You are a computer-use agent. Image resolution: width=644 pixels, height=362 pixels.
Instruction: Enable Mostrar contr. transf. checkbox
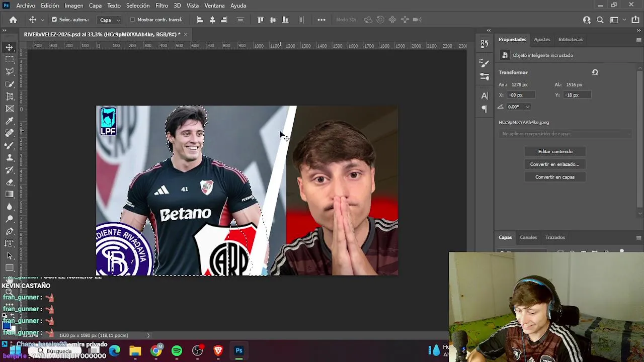(132, 20)
